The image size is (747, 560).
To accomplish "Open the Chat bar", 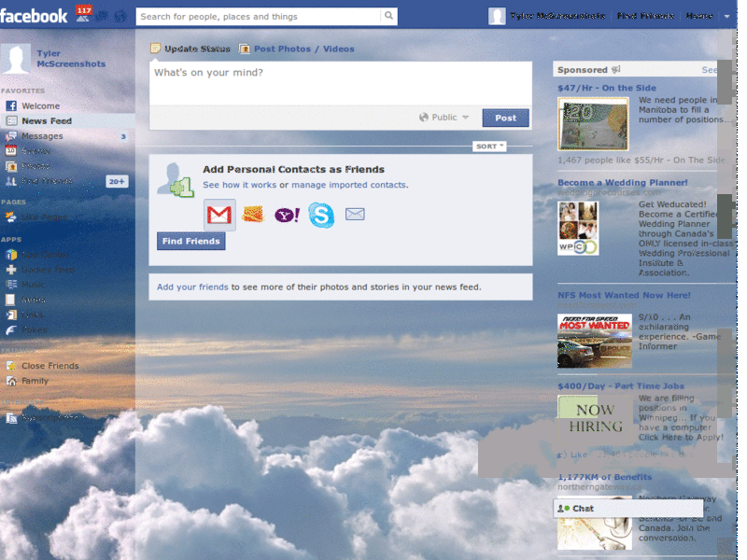I will click(x=627, y=509).
